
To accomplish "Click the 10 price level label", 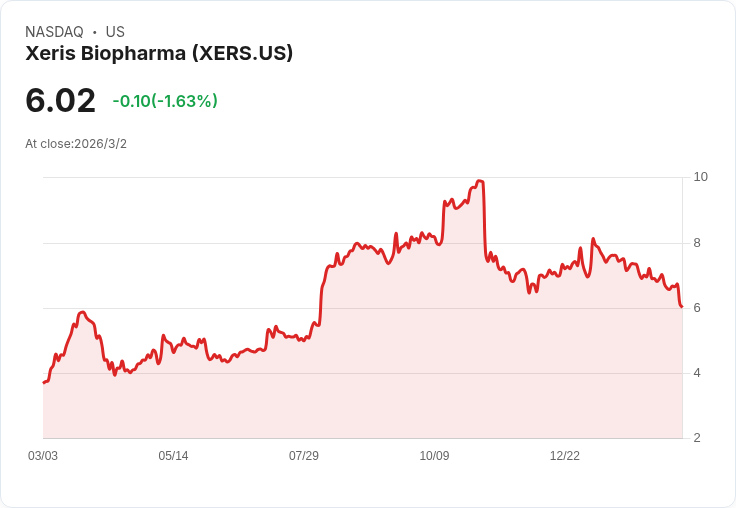I will point(700,177).
